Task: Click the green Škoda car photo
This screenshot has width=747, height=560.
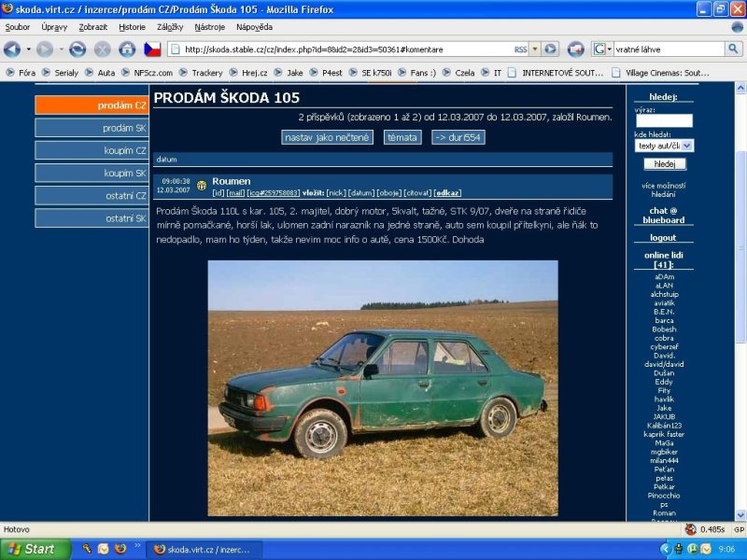Action: click(383, 387)
